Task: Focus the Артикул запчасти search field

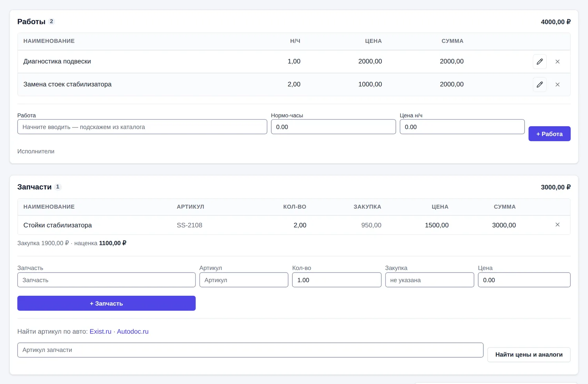Action: coord(250,350)
